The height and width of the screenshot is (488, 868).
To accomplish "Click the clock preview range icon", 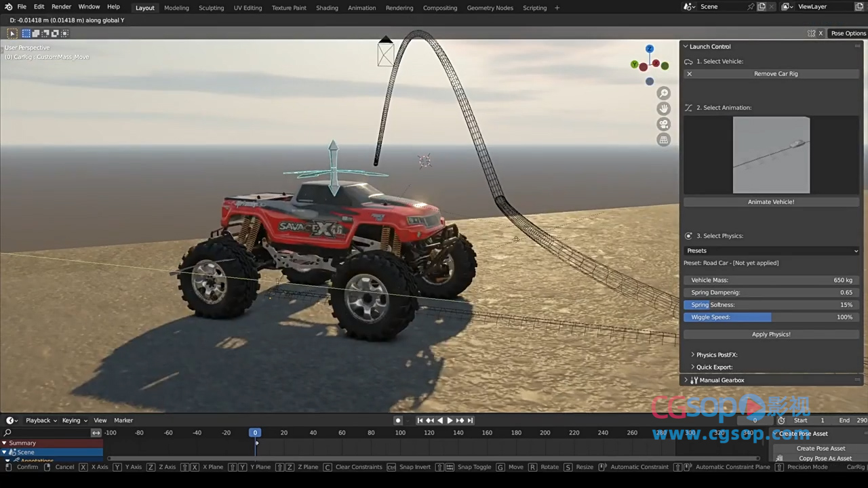I will tap(781, 420).
